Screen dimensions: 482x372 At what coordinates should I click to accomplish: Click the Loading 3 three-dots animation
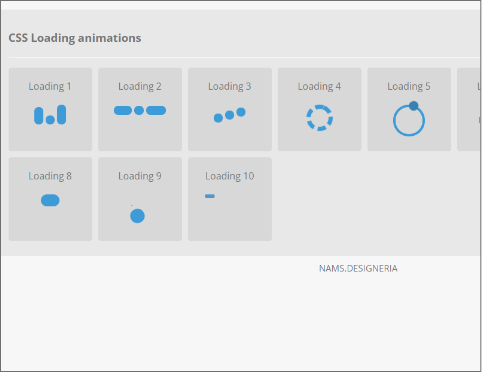pos(230,115)
